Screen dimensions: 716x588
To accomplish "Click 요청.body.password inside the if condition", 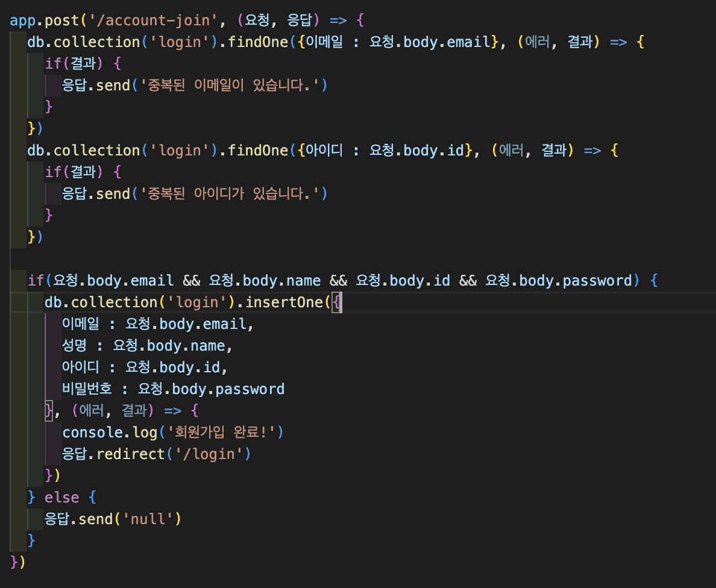I will (x=559, y=280).
